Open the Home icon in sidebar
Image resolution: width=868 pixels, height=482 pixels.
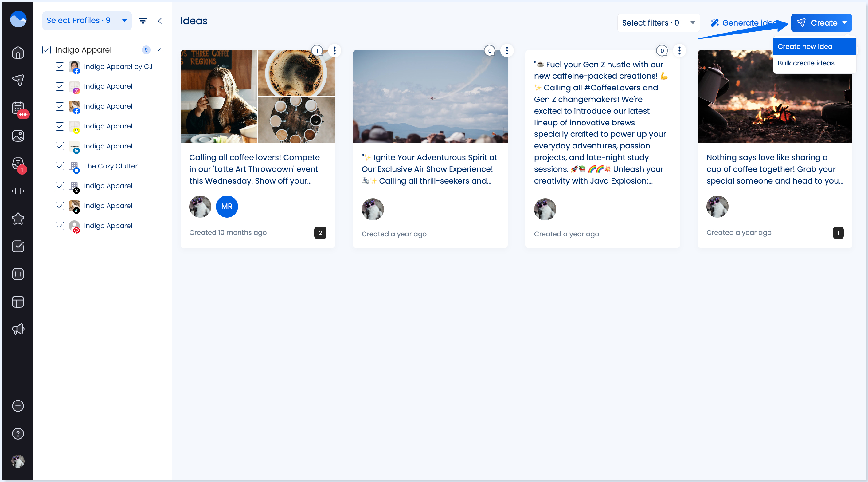18,53
